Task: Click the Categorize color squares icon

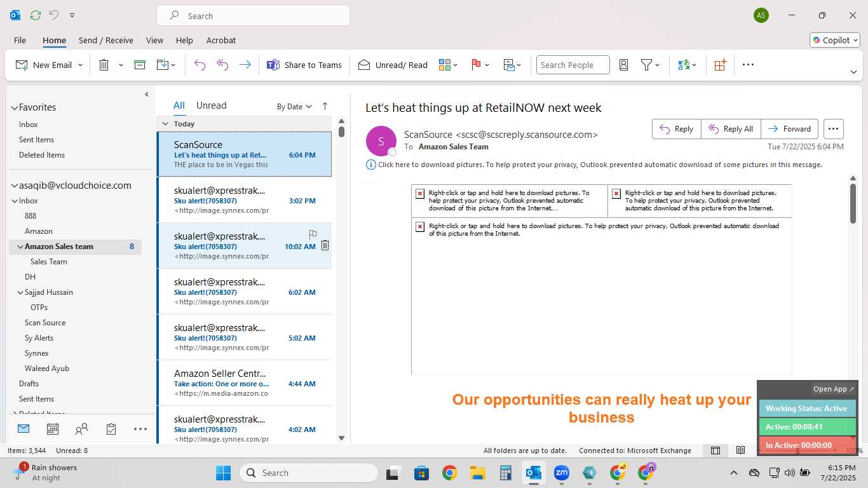Action: coord(445,65)
